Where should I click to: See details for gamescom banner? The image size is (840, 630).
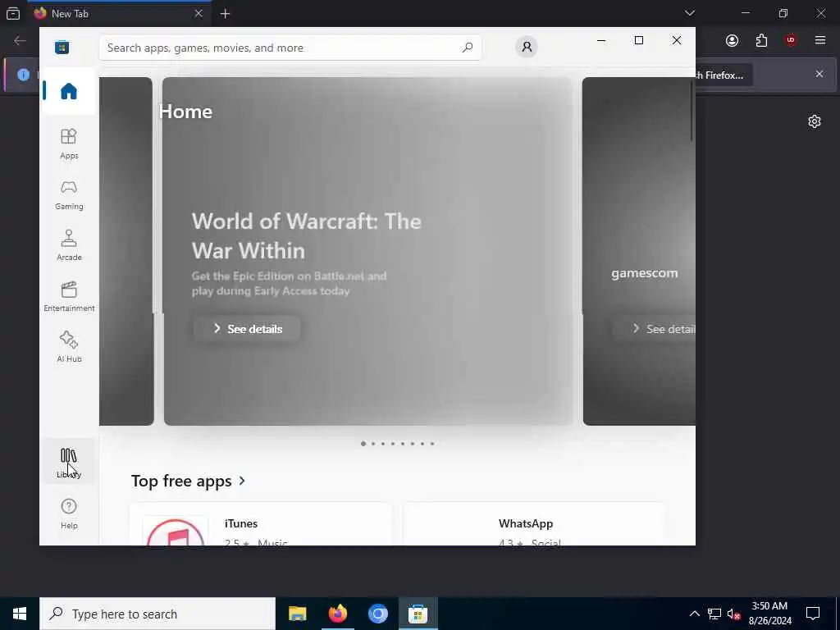[x=654, y=329]
